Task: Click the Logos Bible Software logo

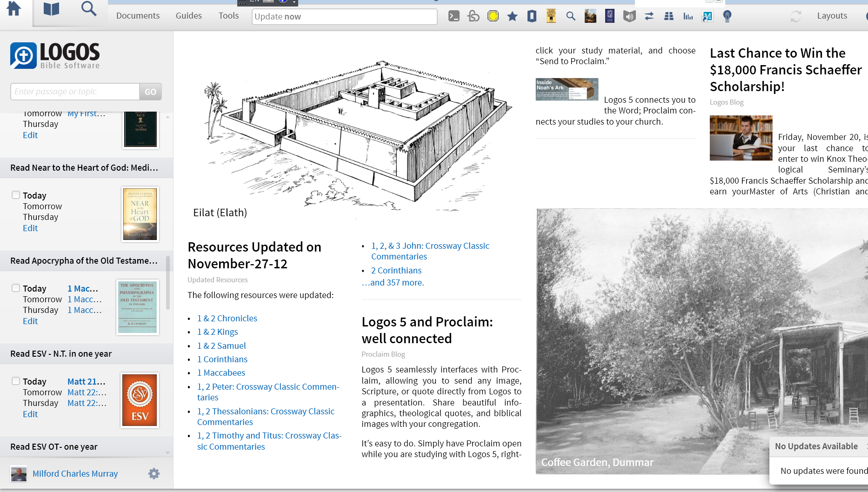Action: tap(55, 56)
